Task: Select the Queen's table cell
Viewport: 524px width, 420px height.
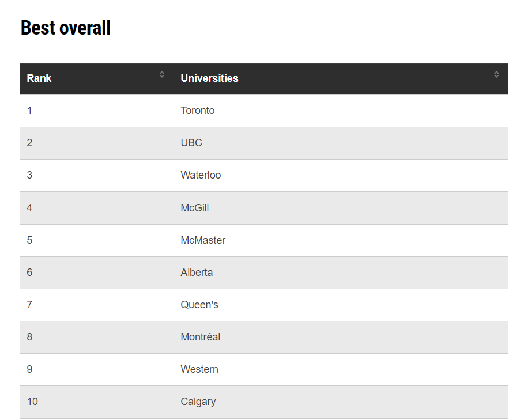Action: 341,305
